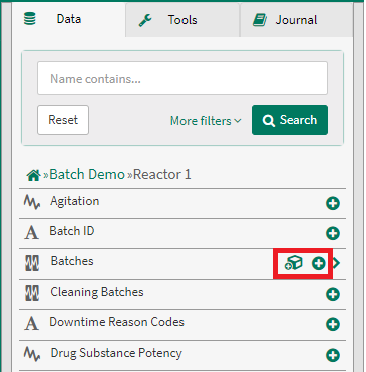Click the Cleaning Batches condition icon

click(32, 293)
